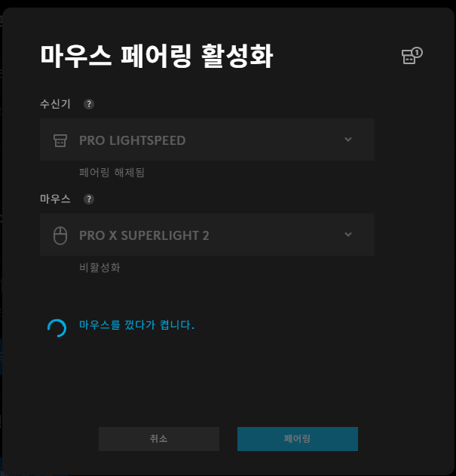
Task: Open the PRO LIGHTSPEED receiver dropdown
Action: 207,140
